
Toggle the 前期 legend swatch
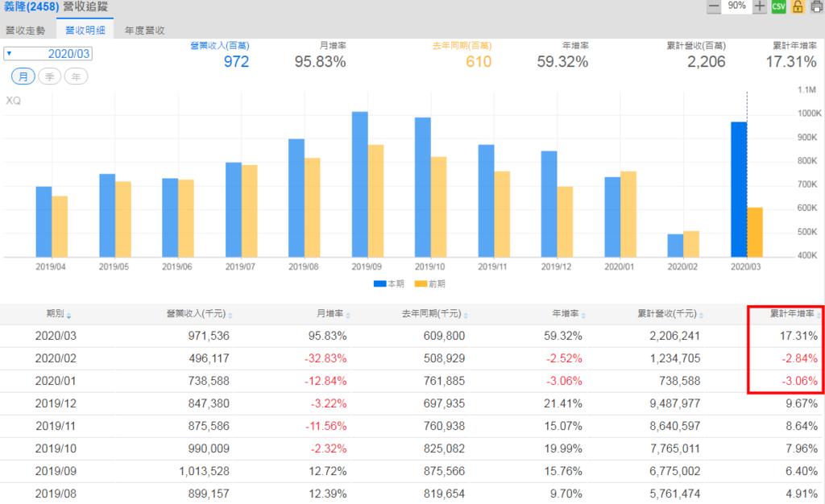421,283
